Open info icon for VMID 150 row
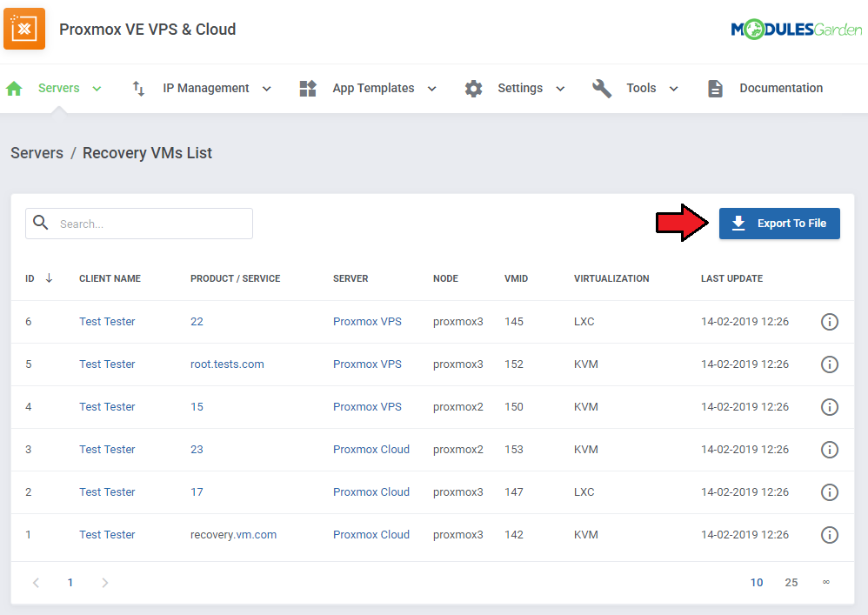 point(830,407)
